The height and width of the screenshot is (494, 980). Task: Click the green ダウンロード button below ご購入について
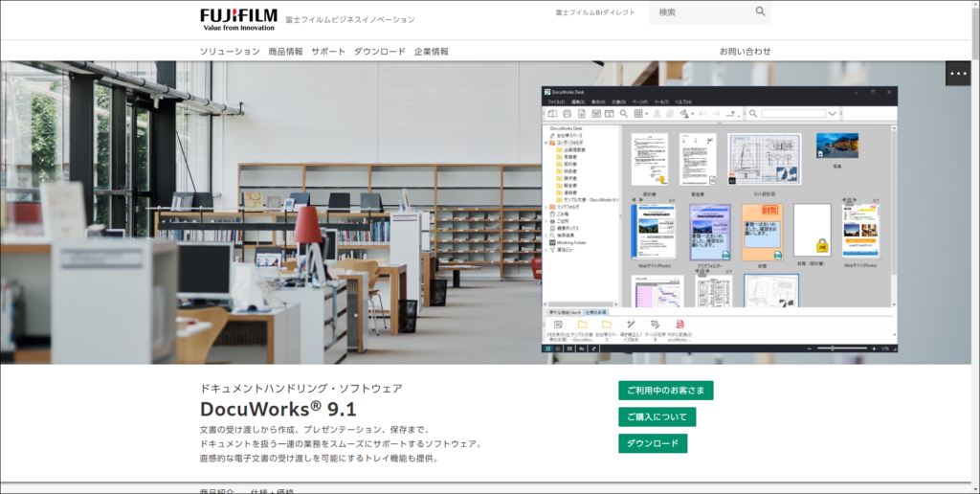pyautogui.click(x=653, y=443)
